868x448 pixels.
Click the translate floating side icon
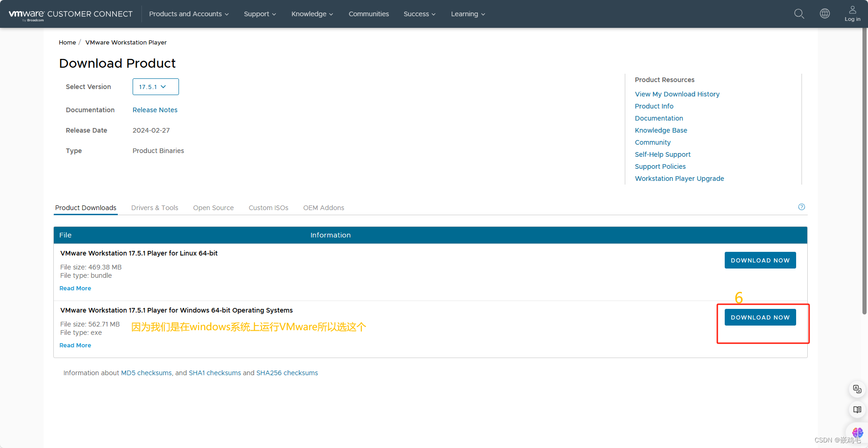tap(857, 389)
